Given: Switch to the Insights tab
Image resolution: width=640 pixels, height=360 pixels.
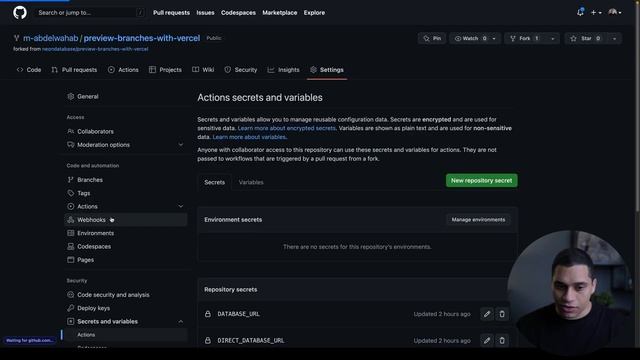Looking at the screenshot, I should point(283,70).
